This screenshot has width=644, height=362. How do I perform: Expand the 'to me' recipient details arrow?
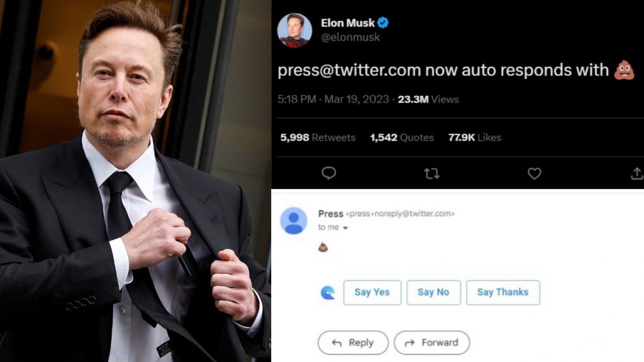(346, 228)
